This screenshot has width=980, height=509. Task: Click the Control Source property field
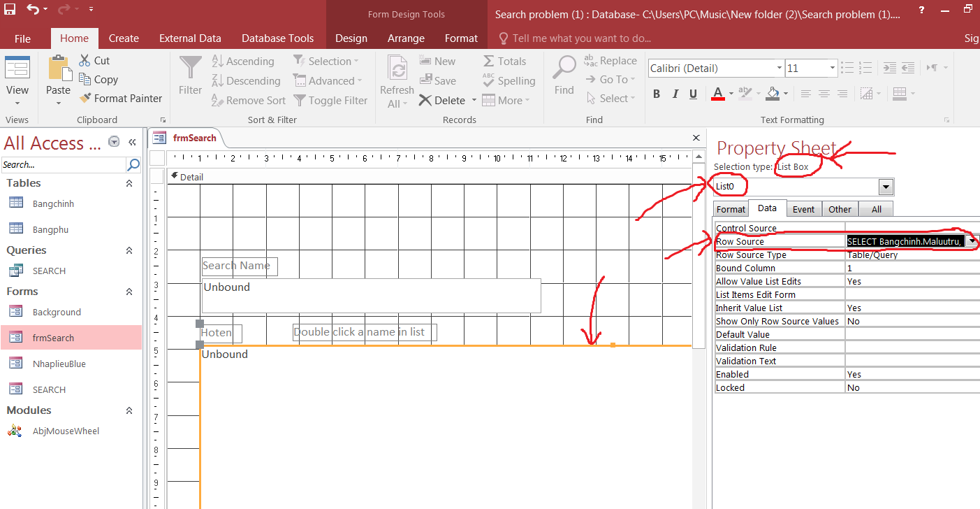coord(912,228)
